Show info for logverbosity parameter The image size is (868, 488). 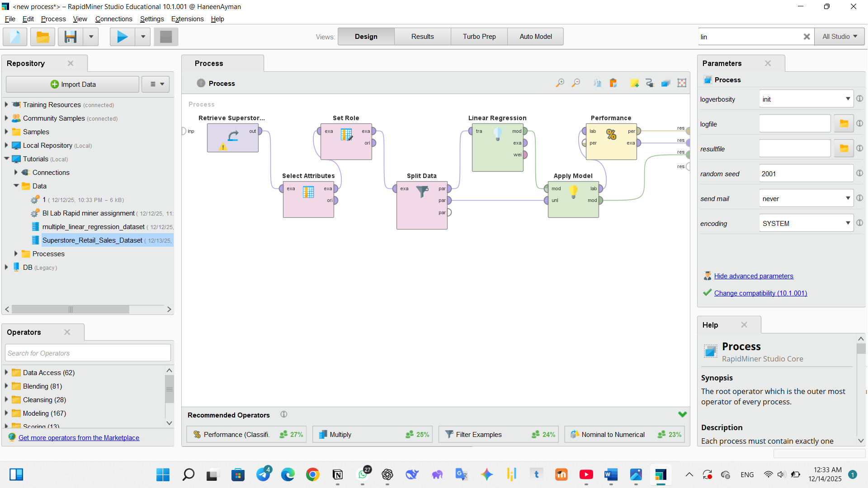point(859,99)
